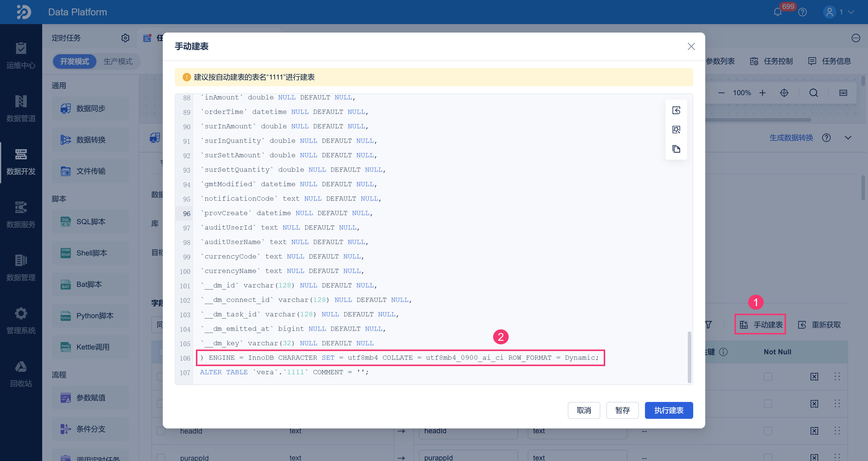
Task: Click the help question mark in header
Action: 802,12
